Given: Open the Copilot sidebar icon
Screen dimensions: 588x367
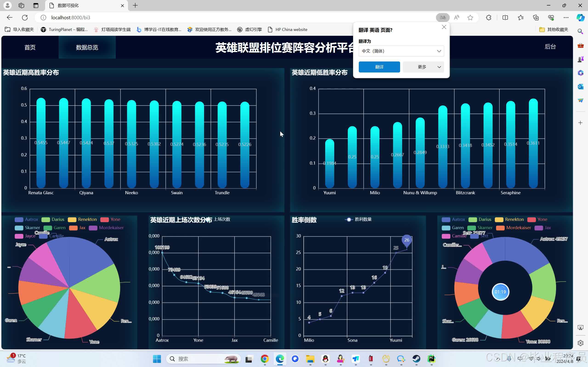Looking at the screenshot, I should click(x=580, y=17).
